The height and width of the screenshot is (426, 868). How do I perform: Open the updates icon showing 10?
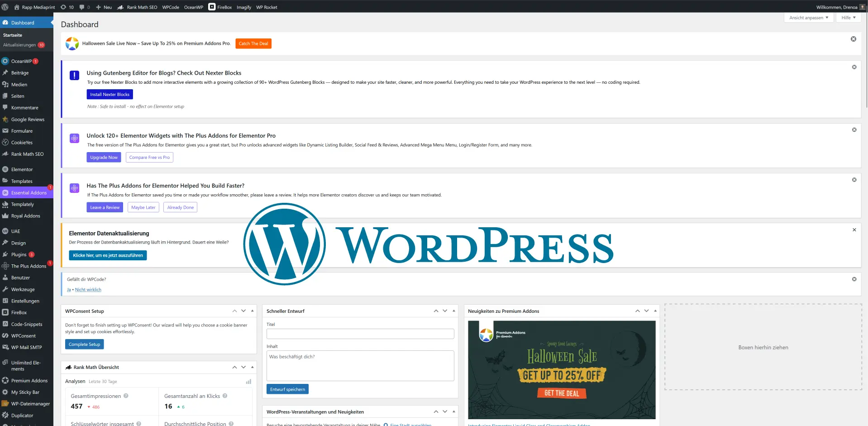click(67, 7)
